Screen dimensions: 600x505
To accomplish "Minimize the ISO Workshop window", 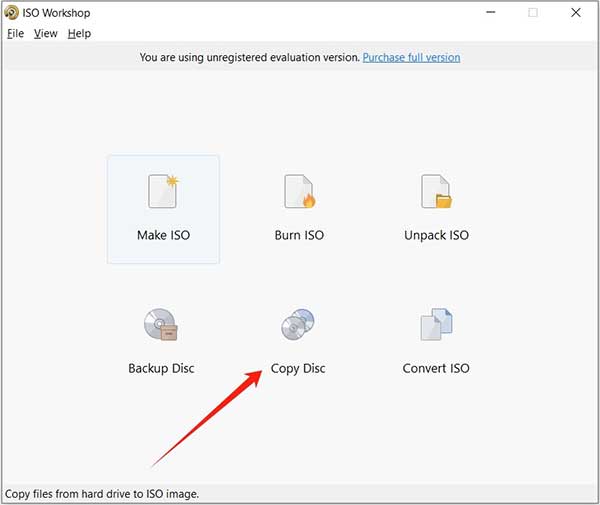I will point(491,13).
